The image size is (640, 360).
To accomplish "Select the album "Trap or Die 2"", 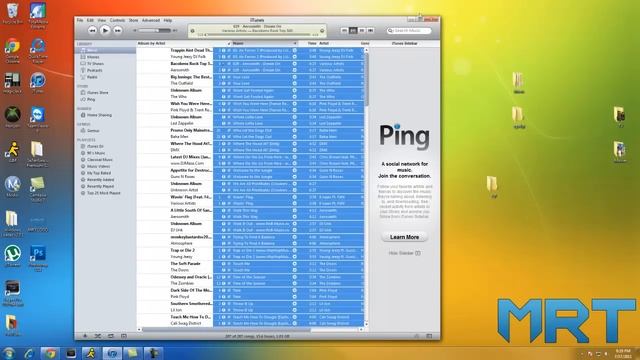I will pos(182,250).
